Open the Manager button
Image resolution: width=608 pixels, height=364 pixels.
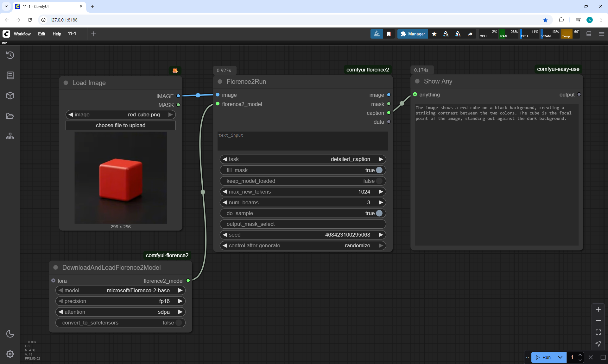413,34
